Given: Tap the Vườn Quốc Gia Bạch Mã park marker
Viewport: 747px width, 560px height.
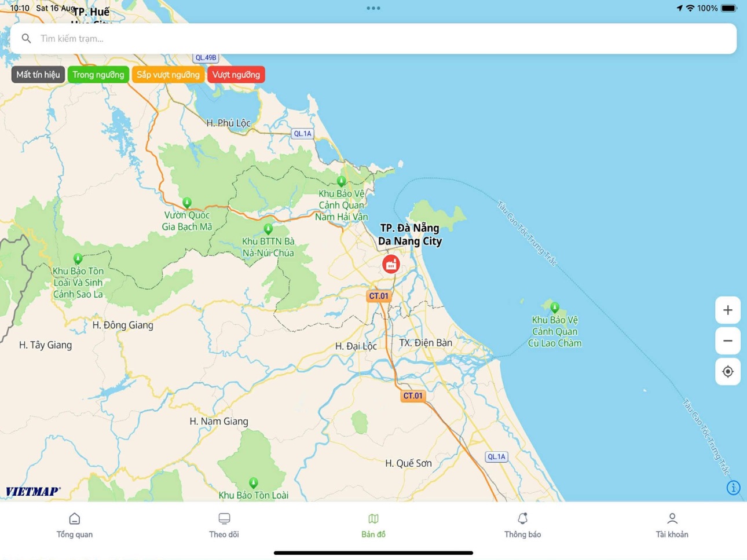Looking at the screenshot, I should [x=187, y=202].
